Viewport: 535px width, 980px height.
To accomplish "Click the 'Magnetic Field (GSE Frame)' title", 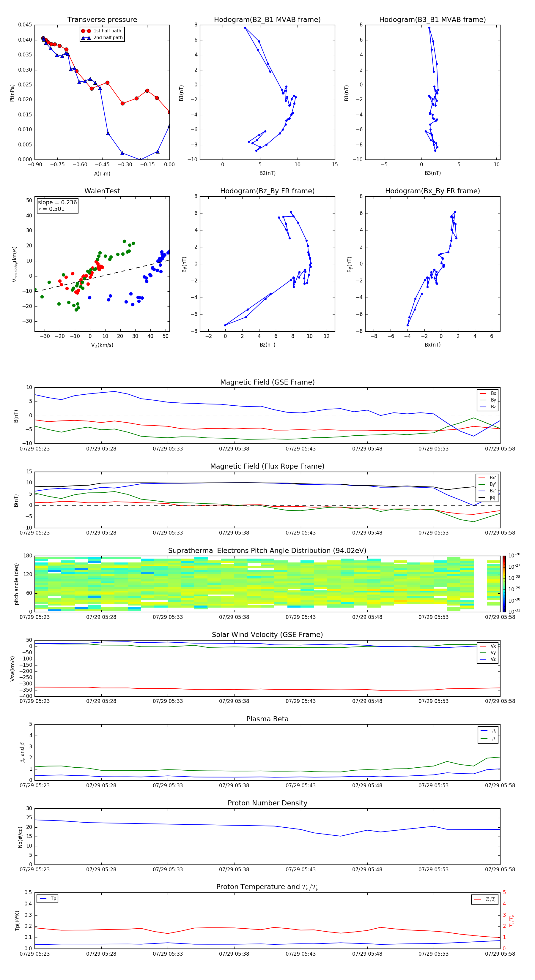I will pyautogui.click(x=267, y=382).
